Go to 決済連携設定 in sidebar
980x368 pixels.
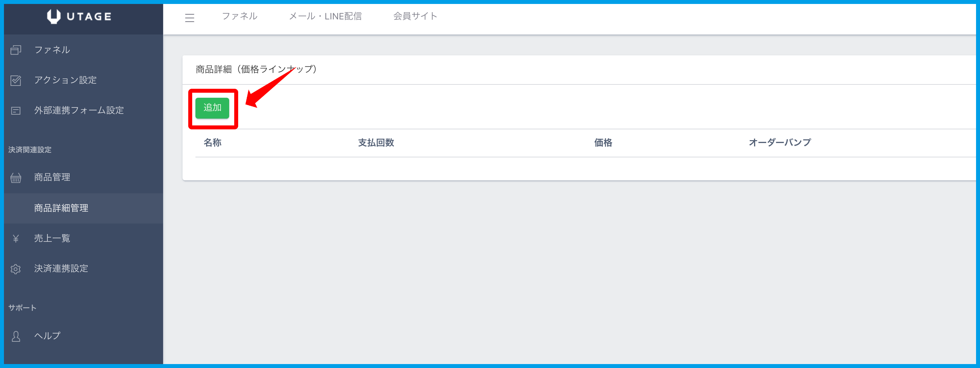(x=61, y=269)
